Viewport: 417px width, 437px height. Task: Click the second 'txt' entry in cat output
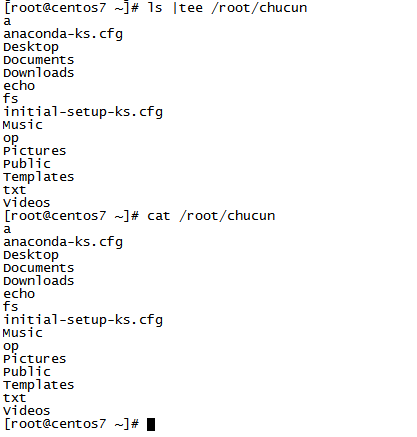click(x=15, y=398)
